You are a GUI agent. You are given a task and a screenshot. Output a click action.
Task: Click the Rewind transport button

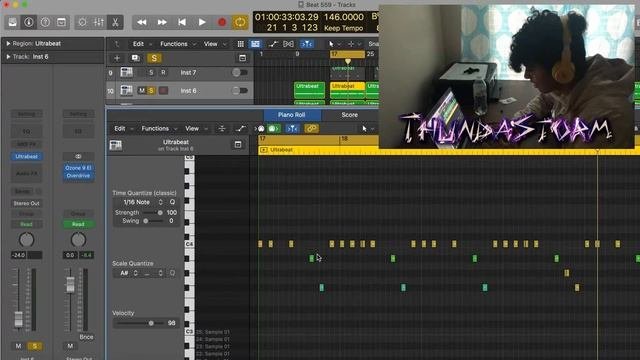coord(142,22)
